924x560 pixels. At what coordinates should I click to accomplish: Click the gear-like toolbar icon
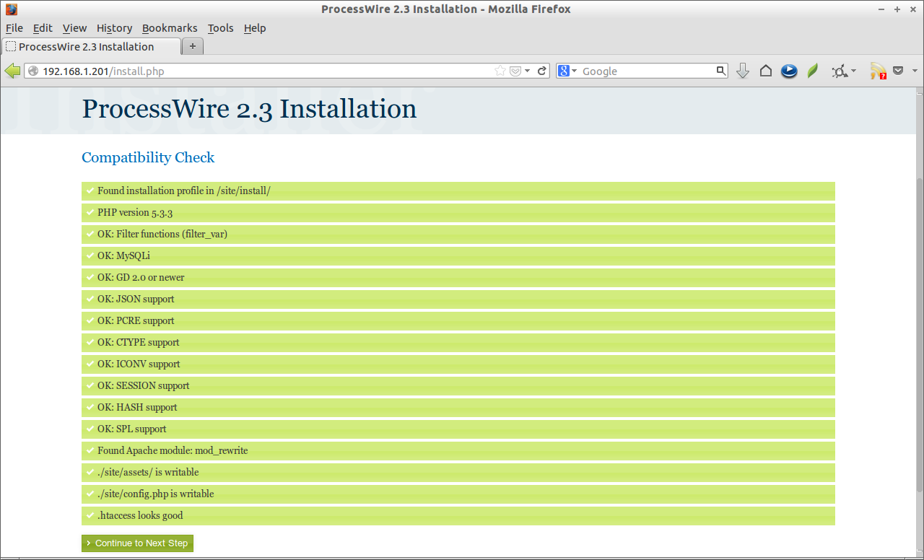[x=840, y=71]
